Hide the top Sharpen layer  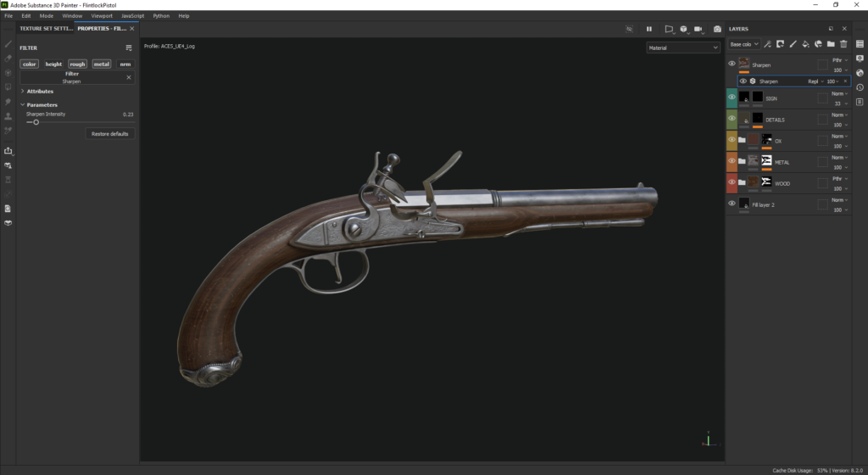[732, 64]
